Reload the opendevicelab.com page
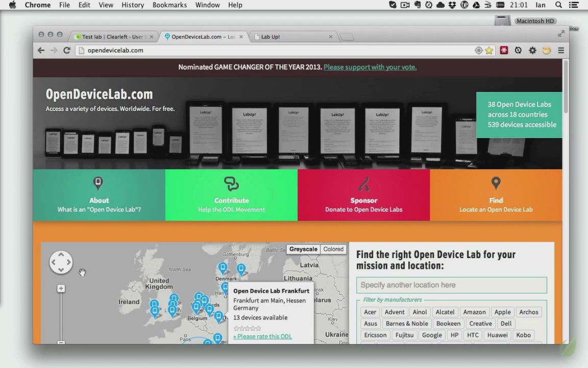 tap(67, 50)
